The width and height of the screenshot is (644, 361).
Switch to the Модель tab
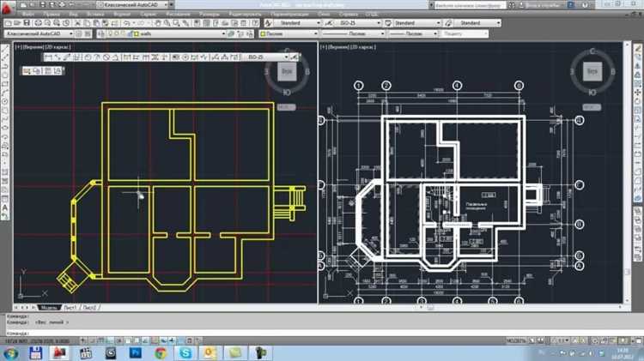pos(49,307)
